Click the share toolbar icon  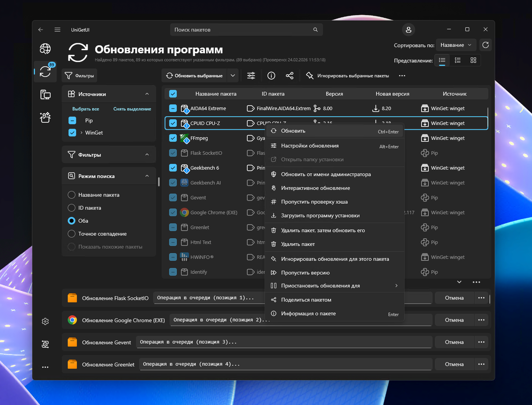[x=289, y=76]
